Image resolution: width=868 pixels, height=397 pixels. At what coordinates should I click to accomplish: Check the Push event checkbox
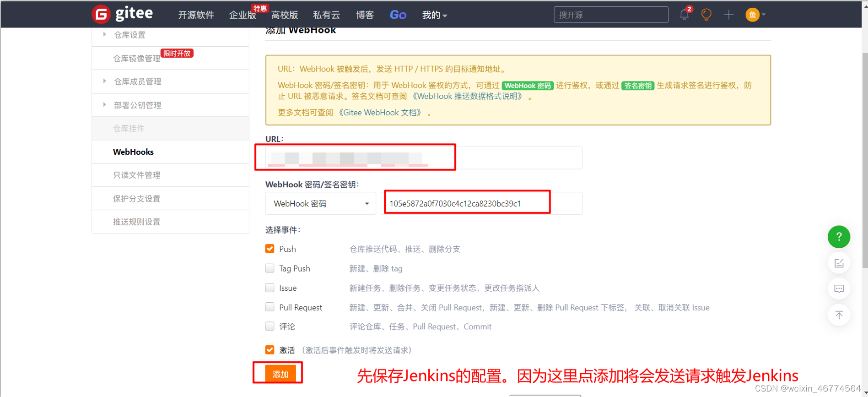(270, 249)
